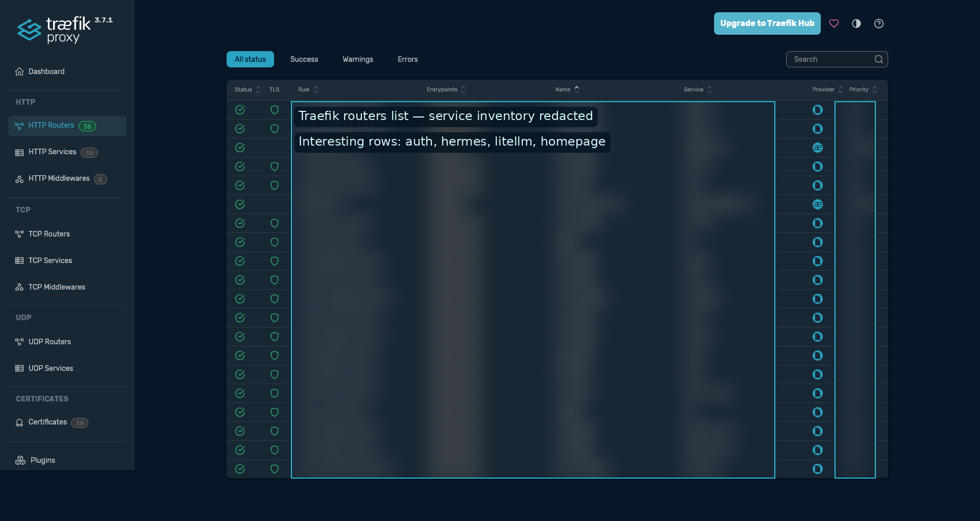This screenshot has width=980, height=521.
Task: Open HTTP Middlewares section
Action: tap(67, 179)
